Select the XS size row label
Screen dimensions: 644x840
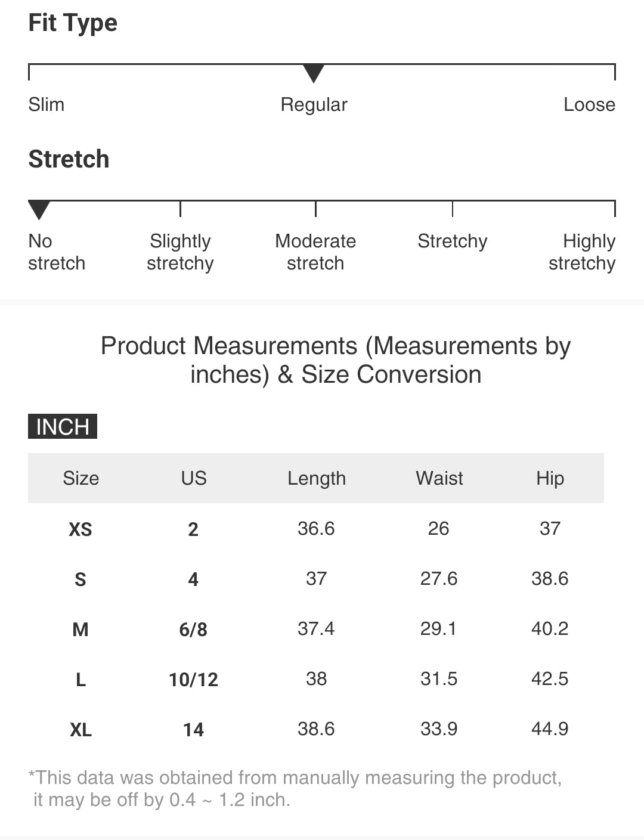coord(80,529)
